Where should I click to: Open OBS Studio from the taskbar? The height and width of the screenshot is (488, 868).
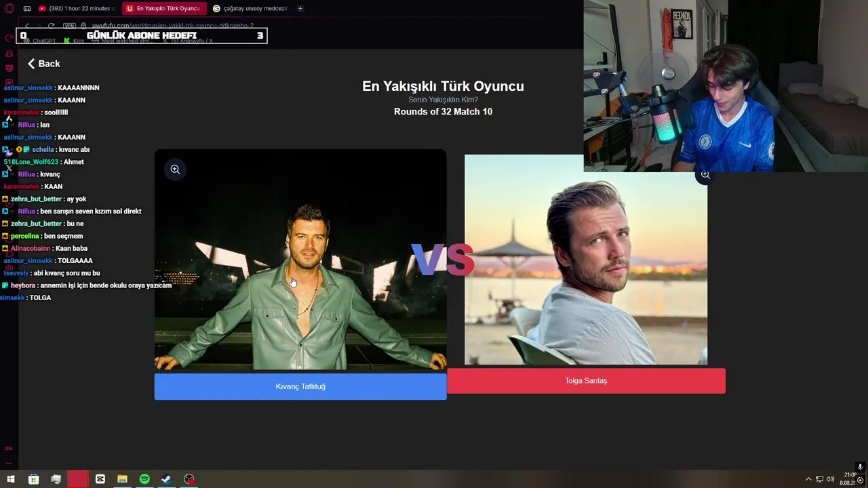click(x=189, y=479)
